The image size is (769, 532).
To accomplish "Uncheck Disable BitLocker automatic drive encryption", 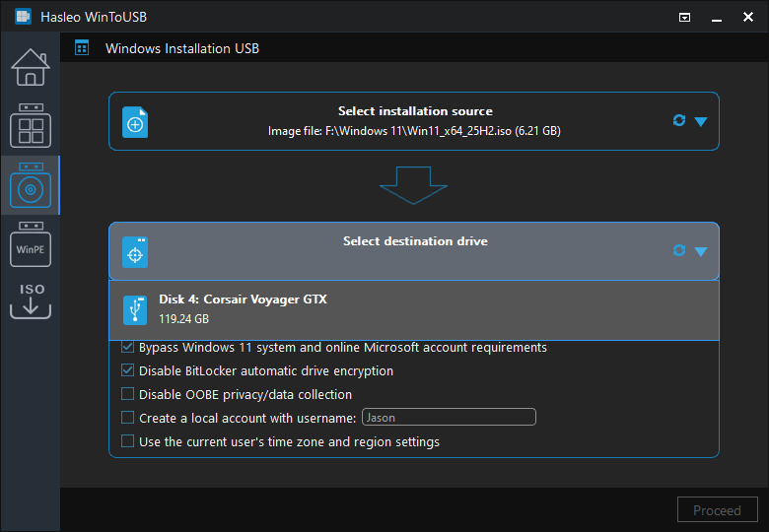I will (127, 370).
